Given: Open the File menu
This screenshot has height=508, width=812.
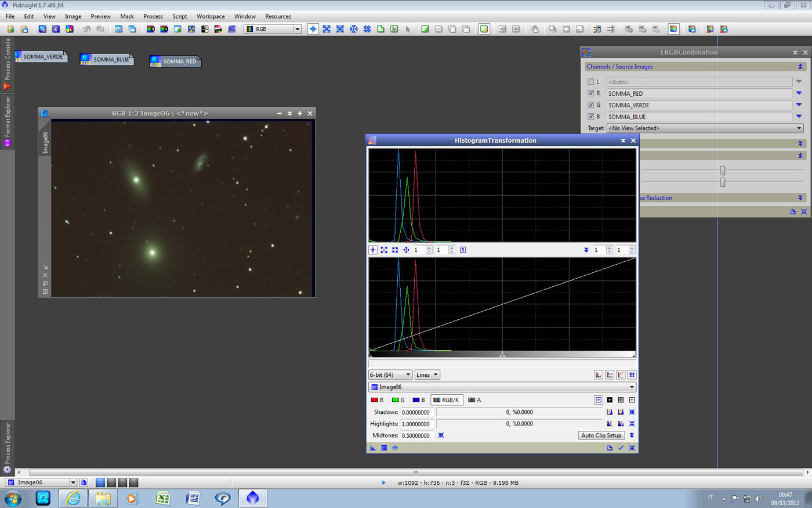Looking at the screenshot, I should pos(10,16).
